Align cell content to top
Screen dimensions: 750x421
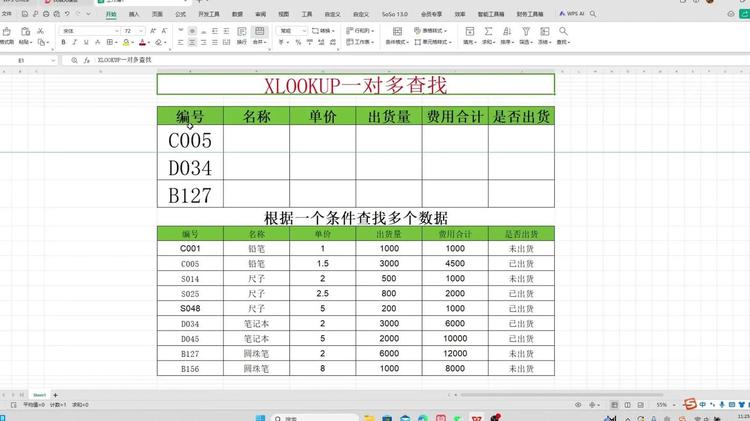click(181, 31)
